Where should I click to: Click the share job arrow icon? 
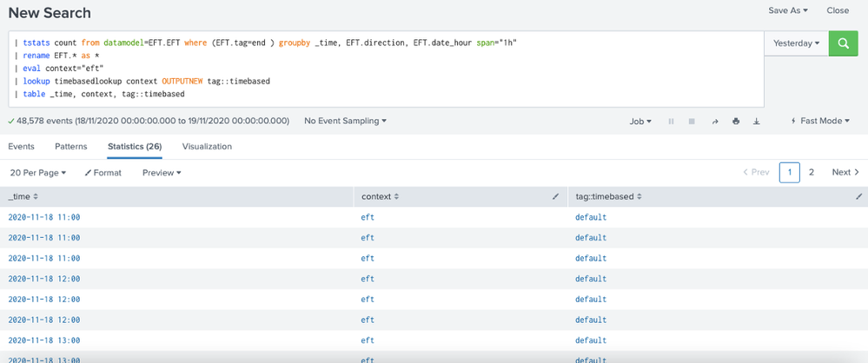click(x=715, y=122)
